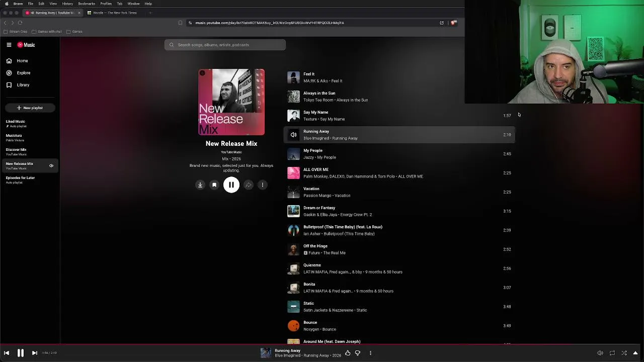Share the New Release Mix playlist
This screenshot has height=362, width=644.
pos(249,185)
